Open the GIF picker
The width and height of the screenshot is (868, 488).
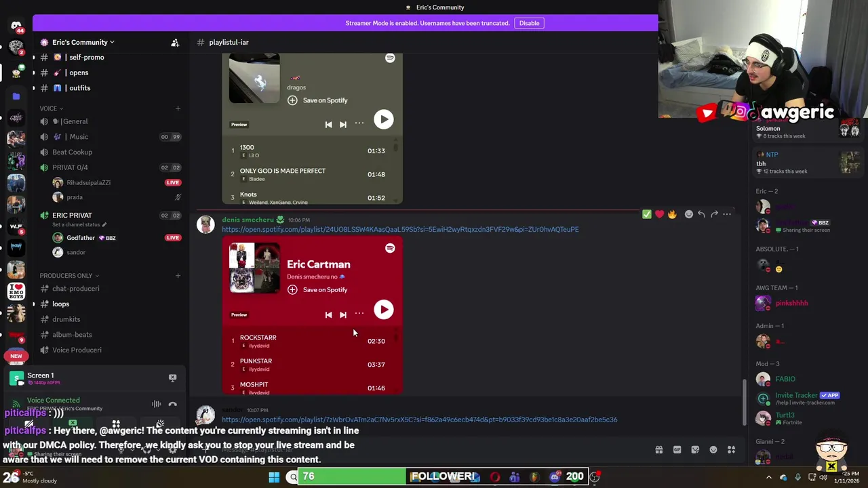pyautogui.click(x=677, y=450)
